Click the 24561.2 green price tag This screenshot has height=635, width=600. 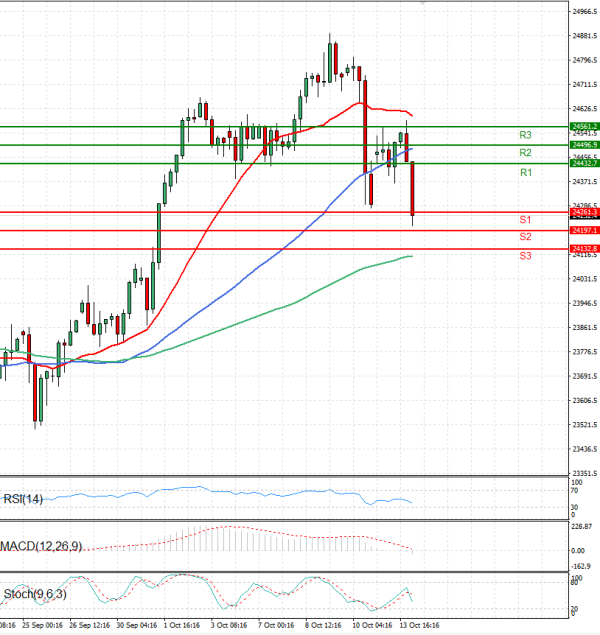(584, 127)
